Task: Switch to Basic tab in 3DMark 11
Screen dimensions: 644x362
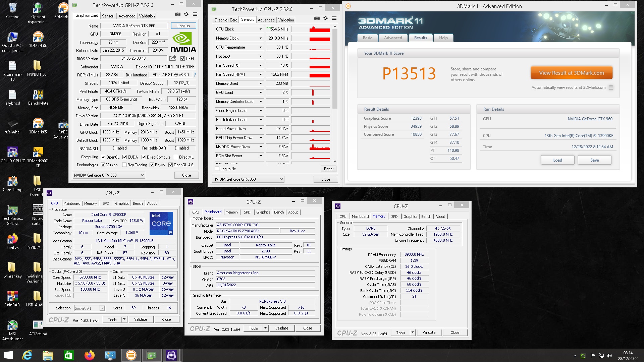Action: click(x=367, y=38)
